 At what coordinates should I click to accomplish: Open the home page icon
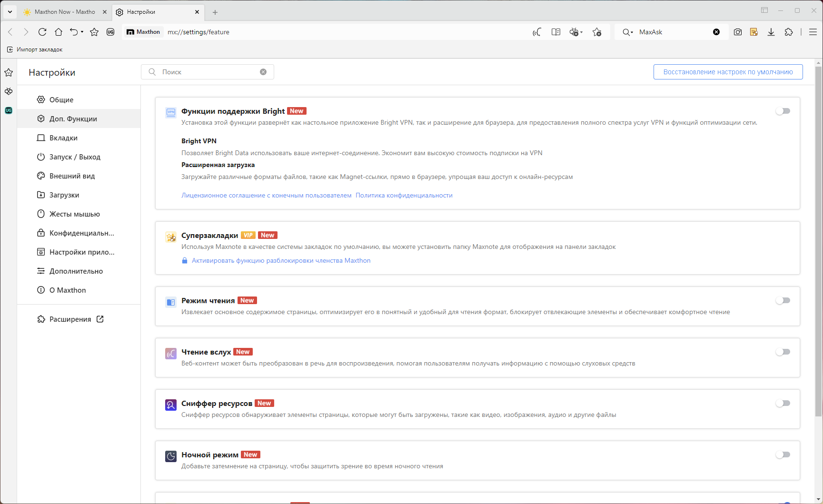pyautogui.click(x=59, y=32)
